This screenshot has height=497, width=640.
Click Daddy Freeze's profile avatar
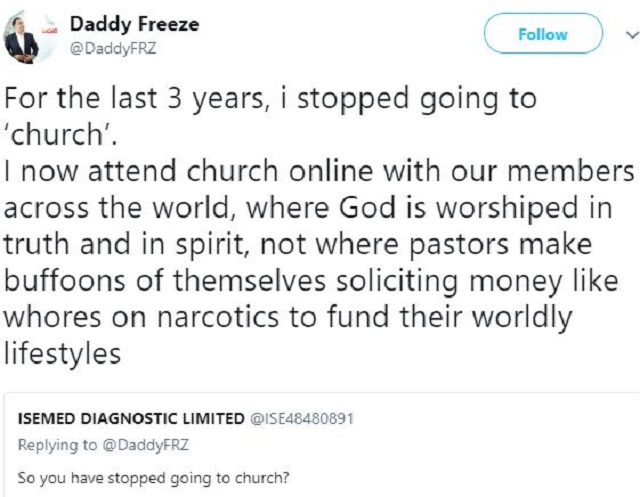(22, 35)
